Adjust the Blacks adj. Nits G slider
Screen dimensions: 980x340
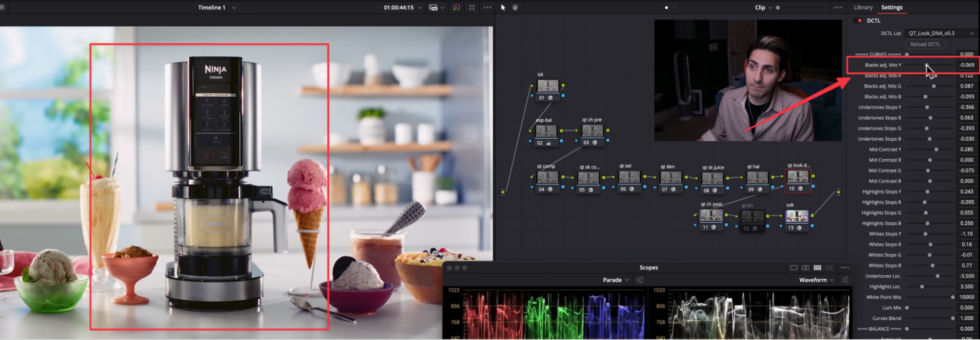point(933,86)
